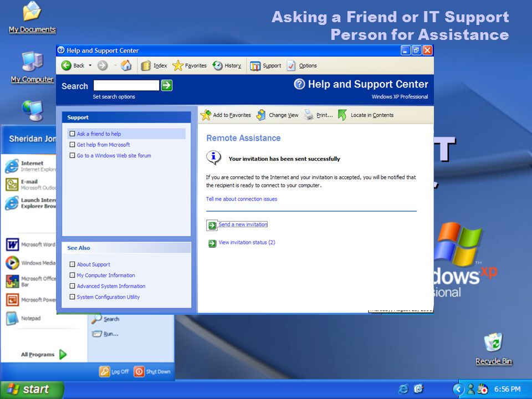The image size is (532, 399).
Task: Open Advanced System Information link
Action: click(111, 286)
